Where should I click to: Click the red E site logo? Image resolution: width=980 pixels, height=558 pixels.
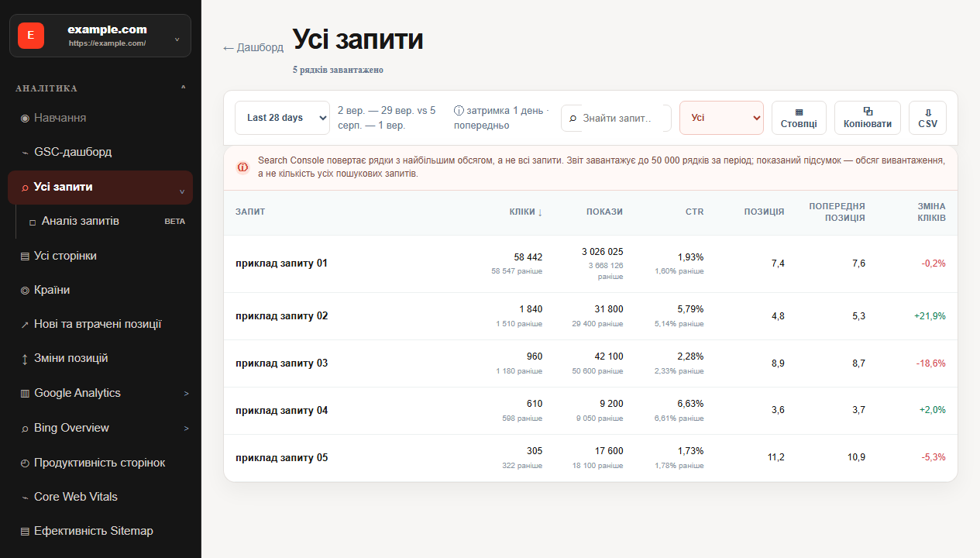click(31, 36)
